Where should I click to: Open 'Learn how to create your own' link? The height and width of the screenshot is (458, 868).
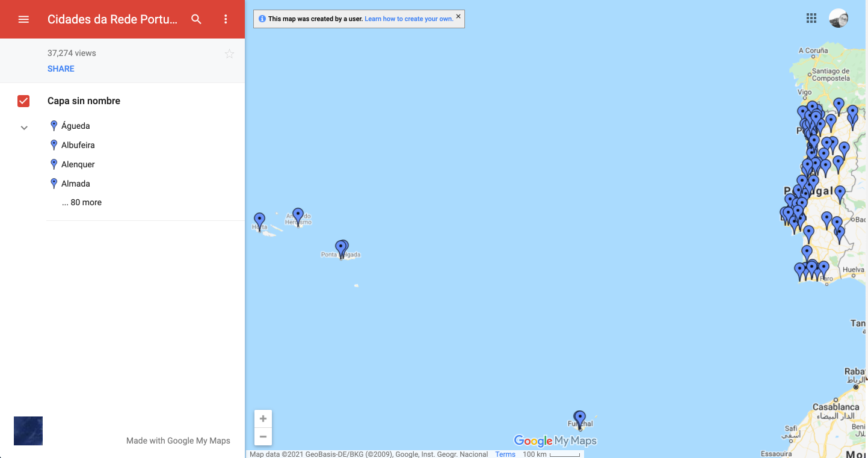pyautogui.click(x=408, y=19)
